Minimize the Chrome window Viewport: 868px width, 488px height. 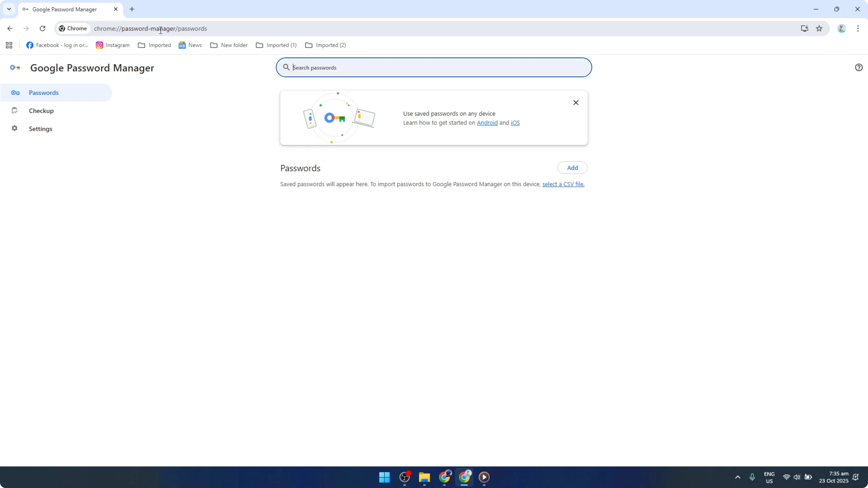coord(816,9)
